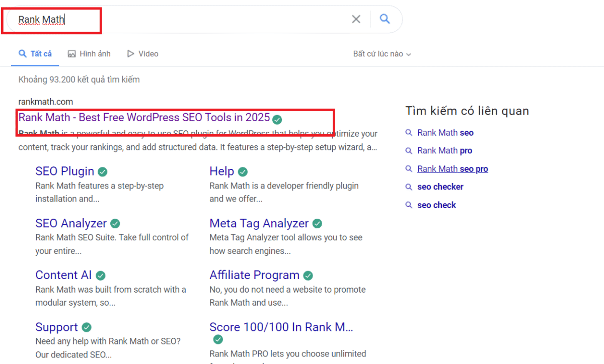Click description 'Rank Math SEO Suite. Take full control'
The width and height of the screenshot is (604, 364).
112,244
